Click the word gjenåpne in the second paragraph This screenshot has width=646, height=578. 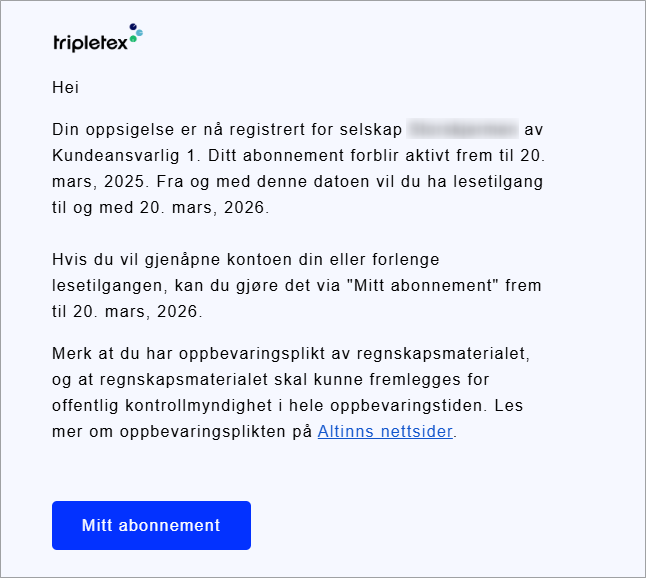183,260
